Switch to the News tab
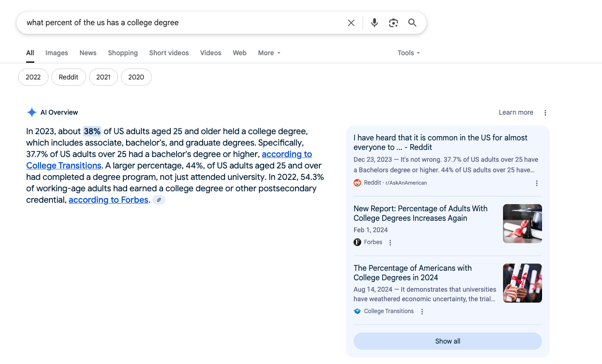This screenshot has height=364, width=602. 88,53
